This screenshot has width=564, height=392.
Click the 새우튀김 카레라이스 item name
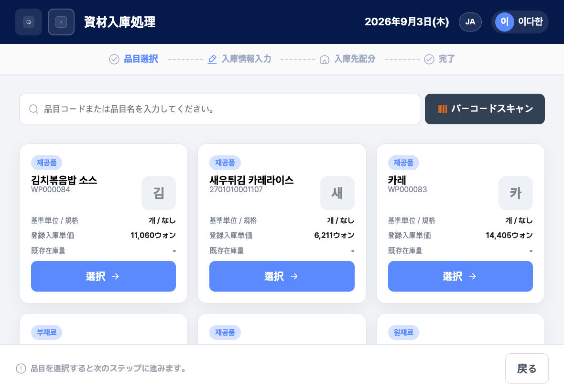pyautogui.click(x=251, y=180)
